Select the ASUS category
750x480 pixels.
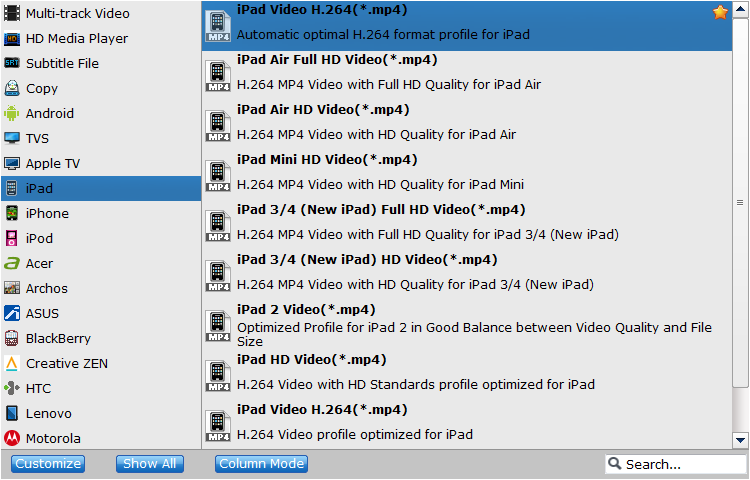tap(101, 313)
